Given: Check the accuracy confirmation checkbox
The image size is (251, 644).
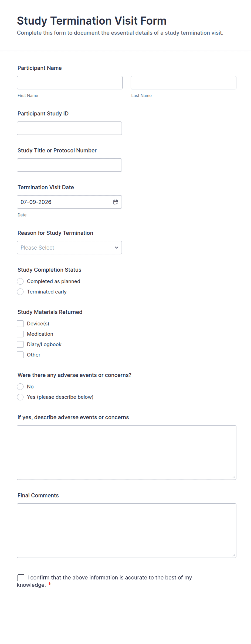Looking at the screenshot, I should pos(21,578).
